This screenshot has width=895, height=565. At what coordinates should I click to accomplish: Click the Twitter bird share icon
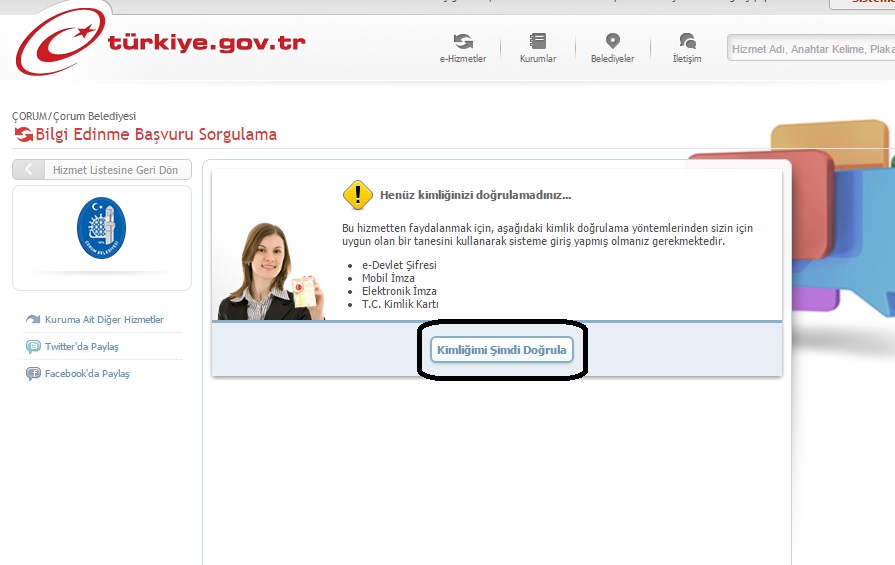coord(33,347)
